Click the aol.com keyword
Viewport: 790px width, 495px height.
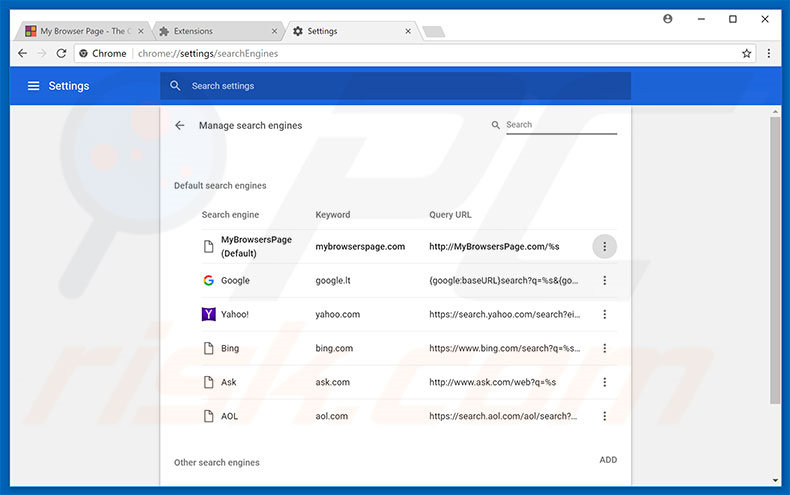click(x=332, y=416)
